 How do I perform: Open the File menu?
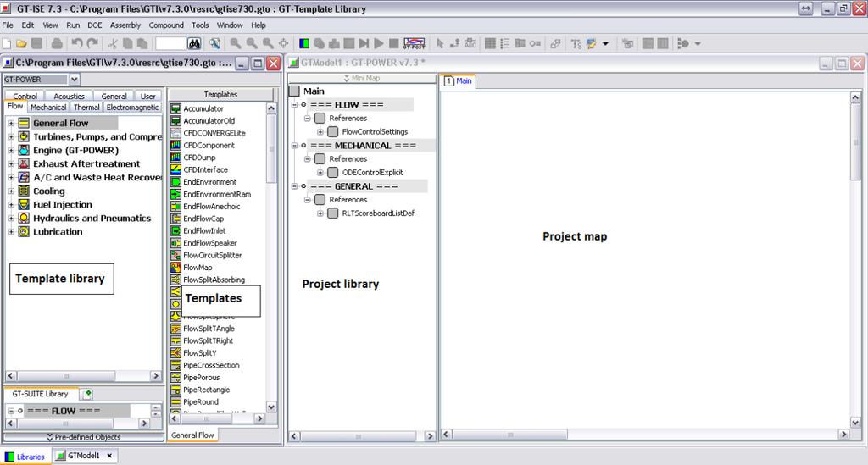click(x=8, y=25)
